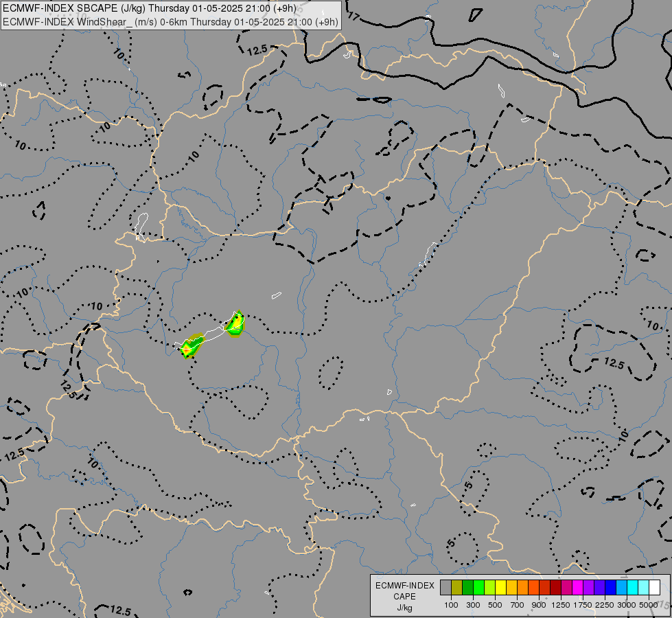672x618 pixels.
Task: Click the 300 legend tick label
Action: pos(473,605)
